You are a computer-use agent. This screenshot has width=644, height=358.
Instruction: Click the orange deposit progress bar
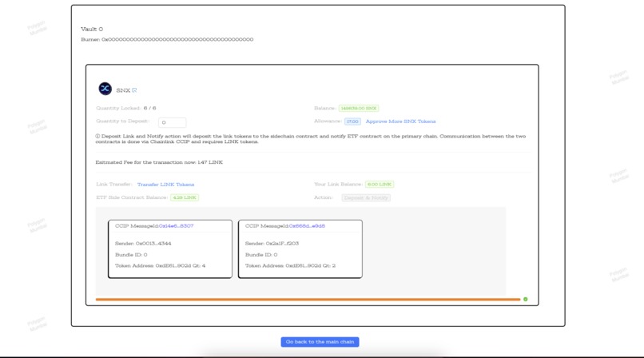pos(308,300)
